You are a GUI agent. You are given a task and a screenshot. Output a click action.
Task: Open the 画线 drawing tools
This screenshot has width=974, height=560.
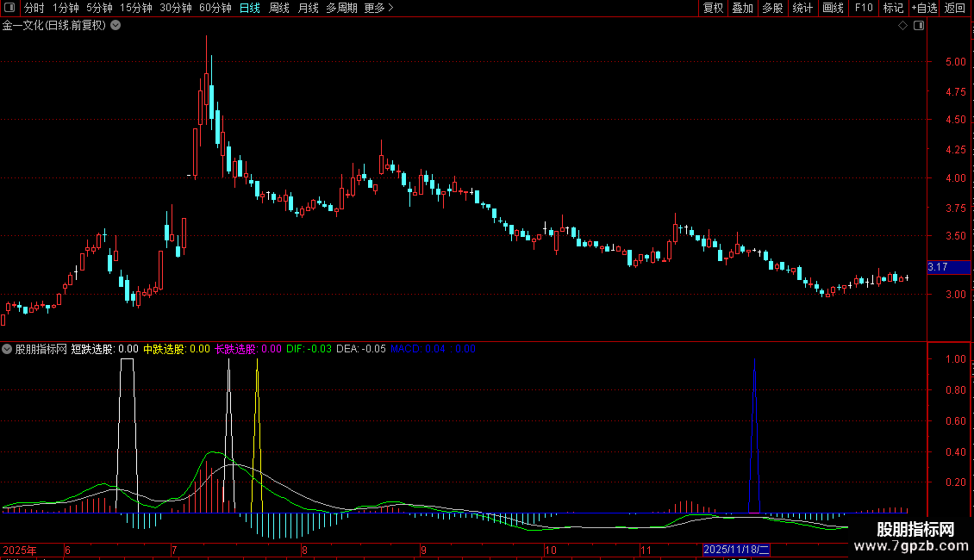(833, 8)
